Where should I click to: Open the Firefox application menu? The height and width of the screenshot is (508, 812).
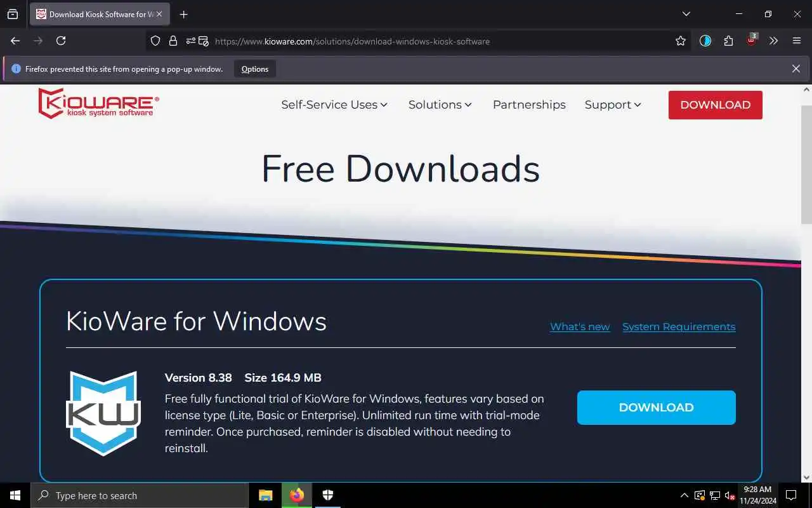click(x=797, y=41)
